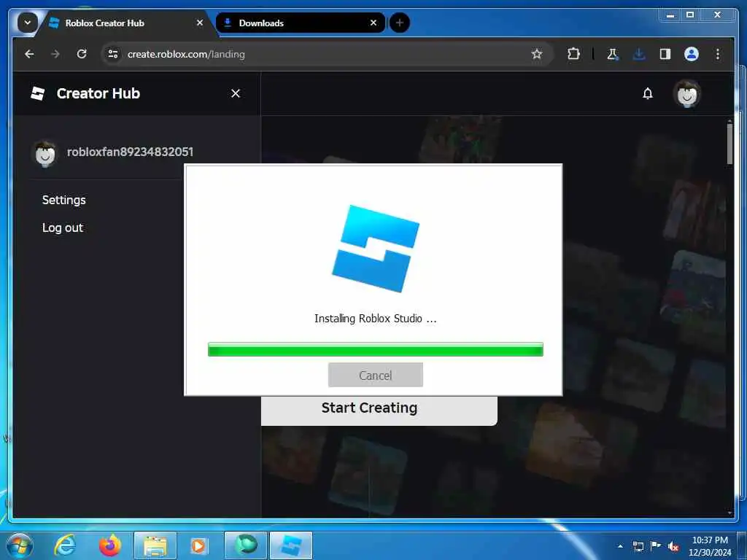Click the Creator Hub logo icon

38,93
